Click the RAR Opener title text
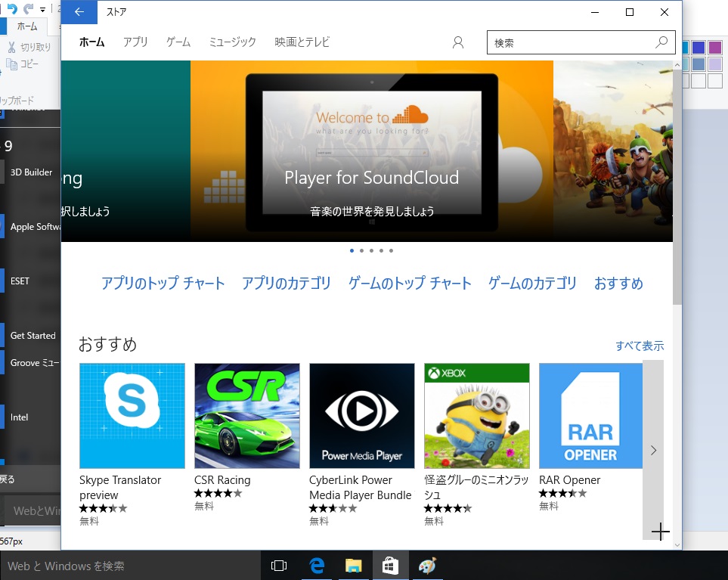This screenshot has height=580, width=728. pos(570,479)
